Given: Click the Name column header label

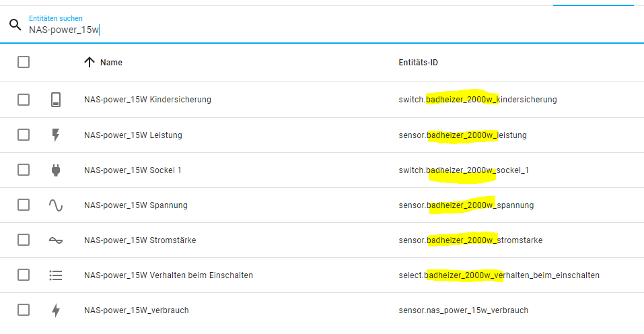Looking at the screenshot, I should (x=111, y=63).
